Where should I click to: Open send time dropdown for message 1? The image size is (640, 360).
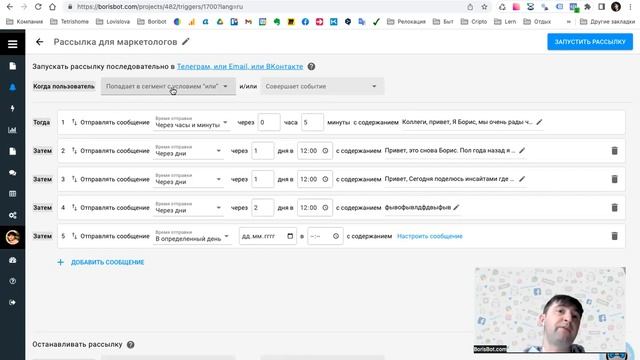tap(191, 122)
